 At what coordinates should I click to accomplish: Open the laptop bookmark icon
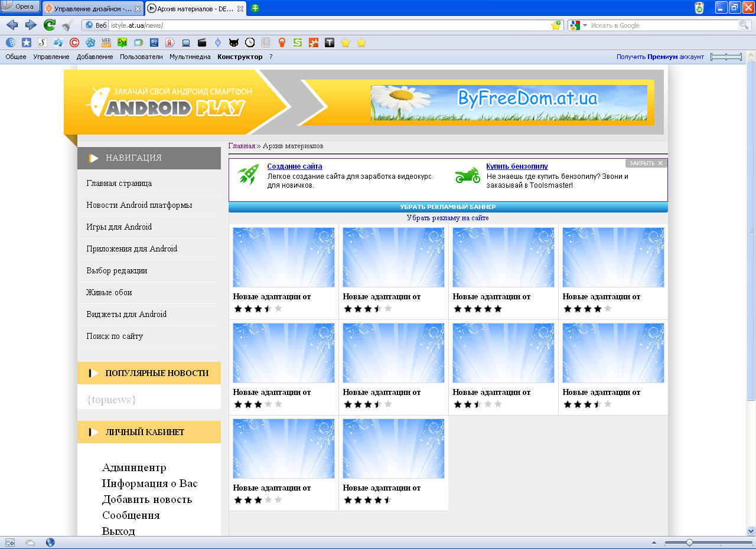[186, 43]
